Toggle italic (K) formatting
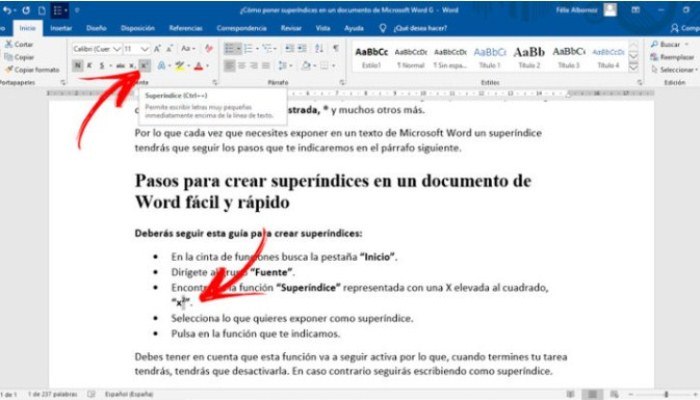 [x=90, y=66]
